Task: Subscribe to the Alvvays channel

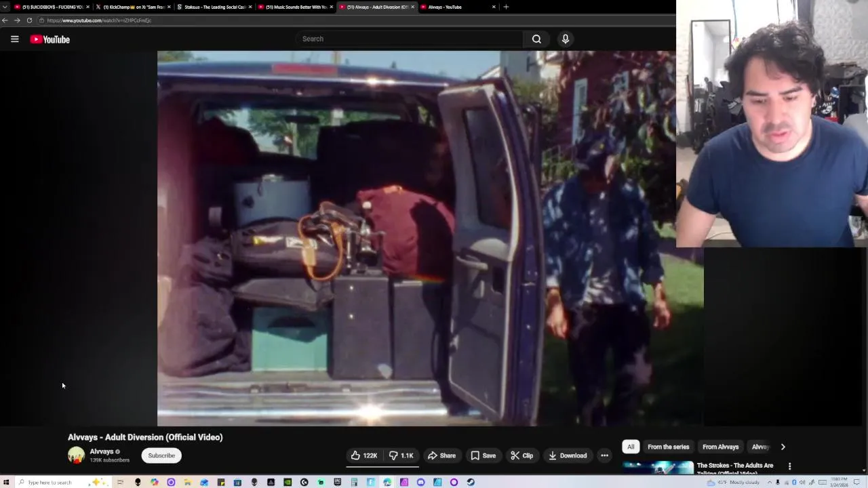Action: click(x=161, y=455)
